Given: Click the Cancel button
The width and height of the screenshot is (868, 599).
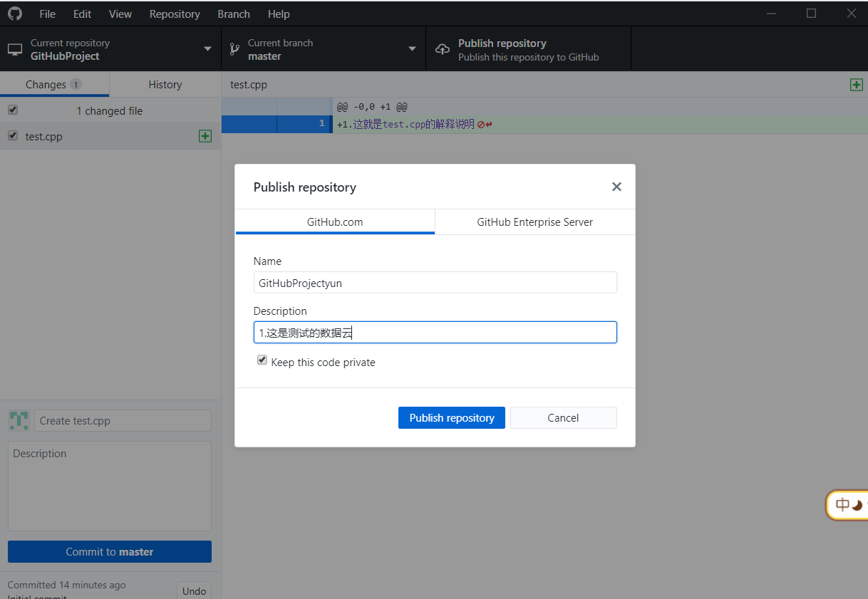Looking at the screenshot, I should (x=563, y=417).
